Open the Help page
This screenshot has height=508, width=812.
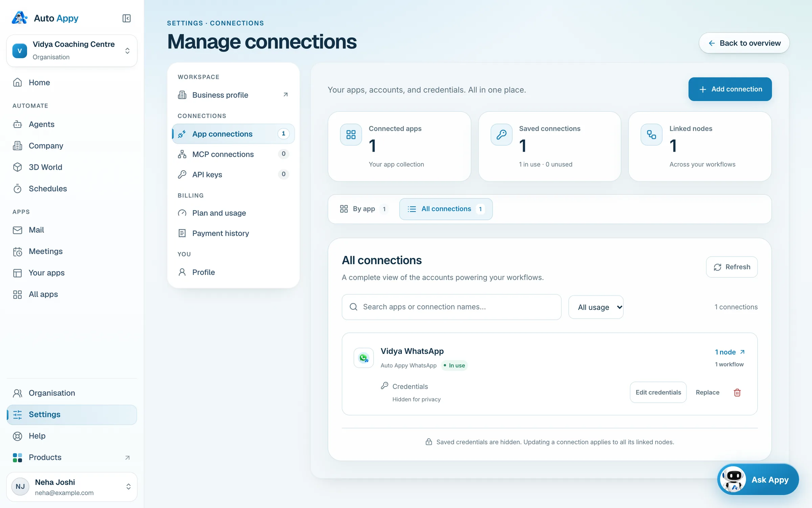click(x=72, y=436)
